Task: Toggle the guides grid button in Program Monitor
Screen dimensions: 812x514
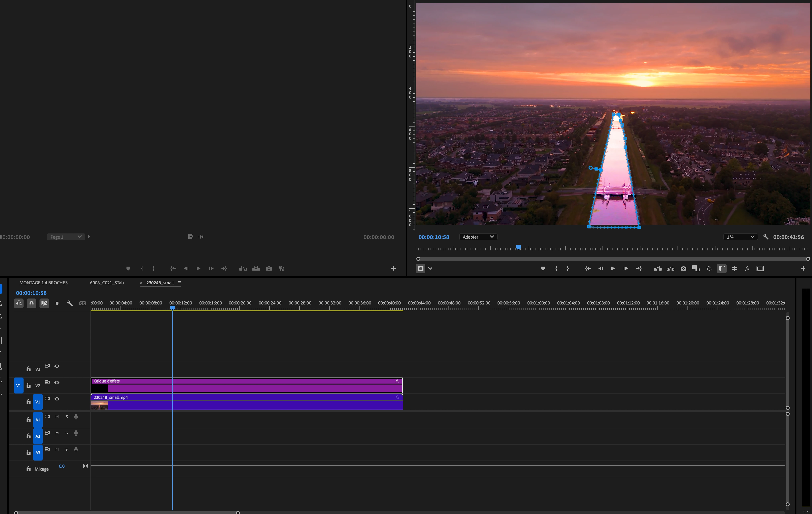Action: 734,268
